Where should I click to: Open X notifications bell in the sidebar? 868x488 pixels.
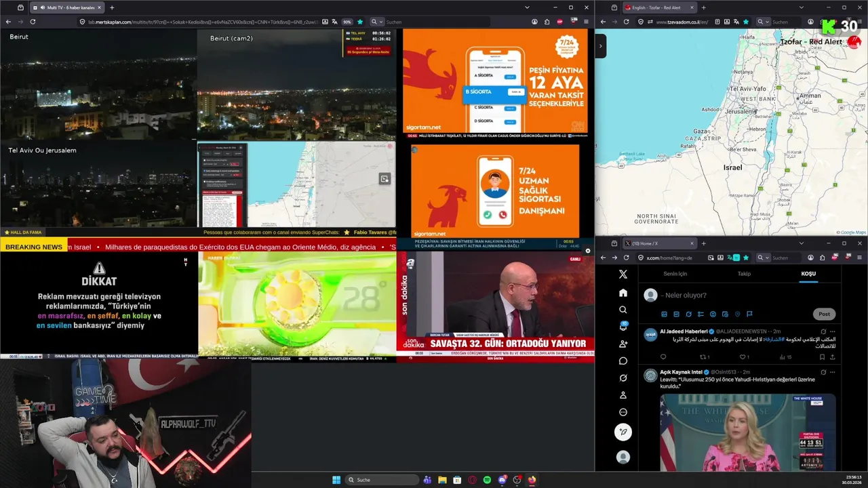pos(623,327)
